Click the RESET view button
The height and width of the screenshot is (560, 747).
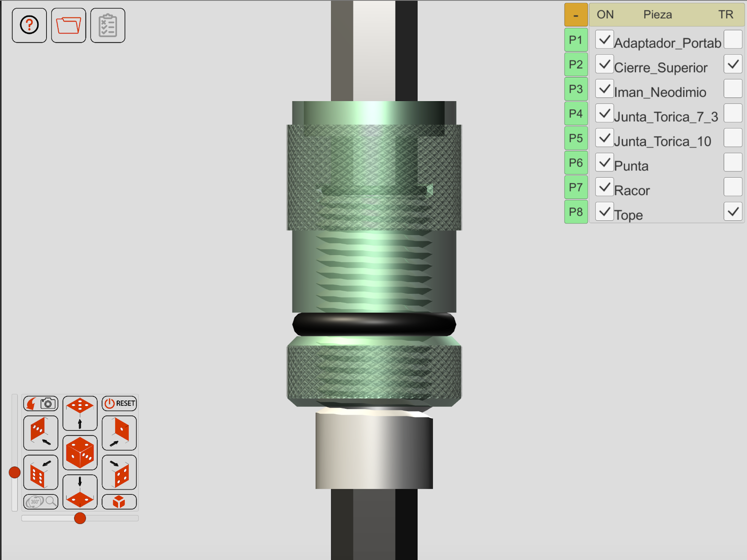[119, 403]
